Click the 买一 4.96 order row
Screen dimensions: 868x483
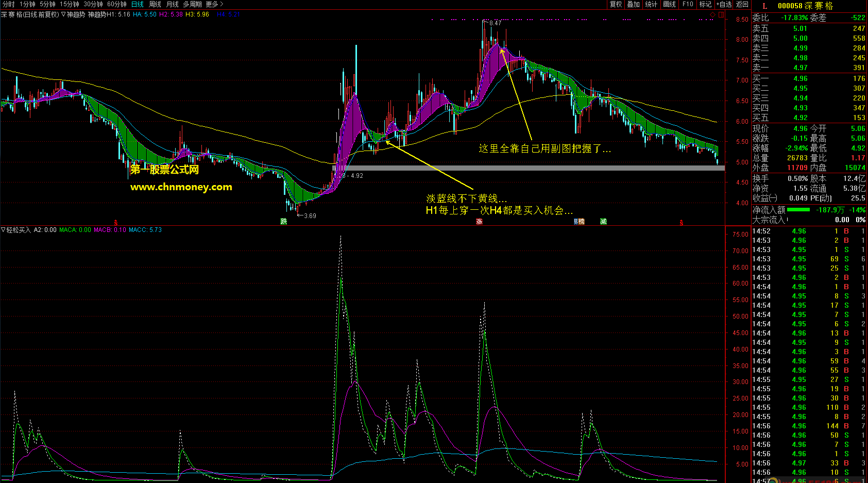[809, 78]
